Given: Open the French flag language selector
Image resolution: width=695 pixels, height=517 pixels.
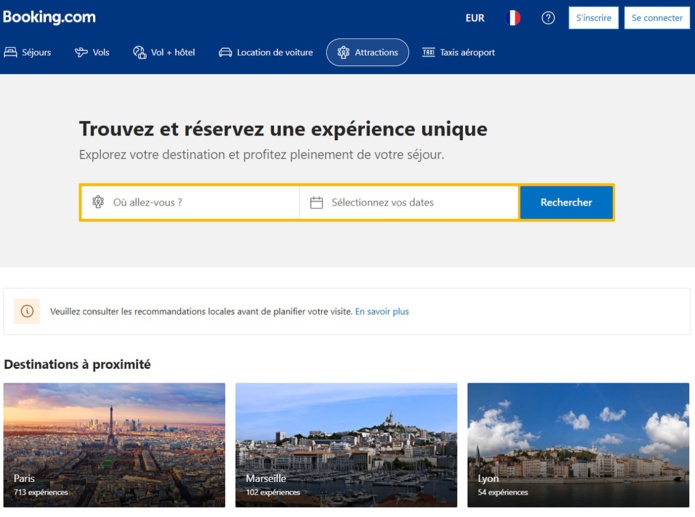Looking at the screenshot, I should pos(513,18).
